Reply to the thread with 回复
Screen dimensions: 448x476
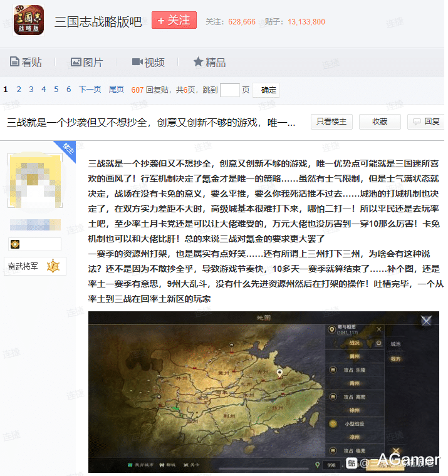[x=426, y=122]
